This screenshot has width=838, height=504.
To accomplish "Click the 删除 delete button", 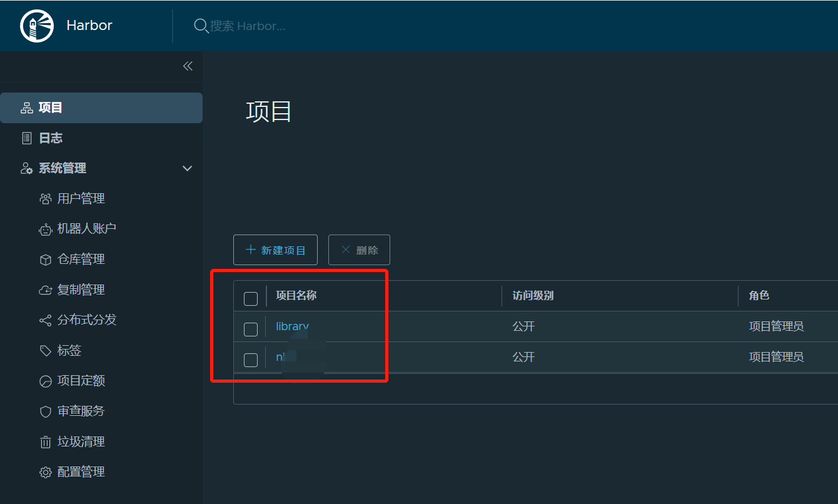I will [358, 249].
